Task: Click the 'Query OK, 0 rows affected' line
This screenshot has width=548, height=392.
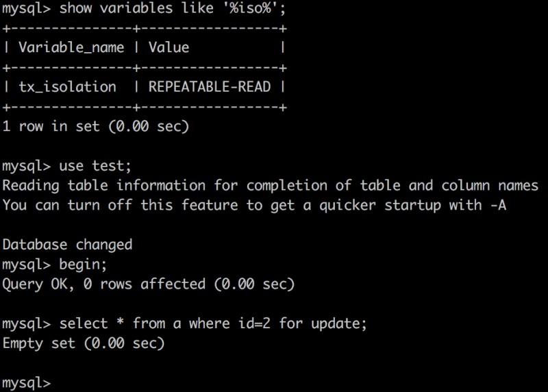Action: [x=148, y=284]
